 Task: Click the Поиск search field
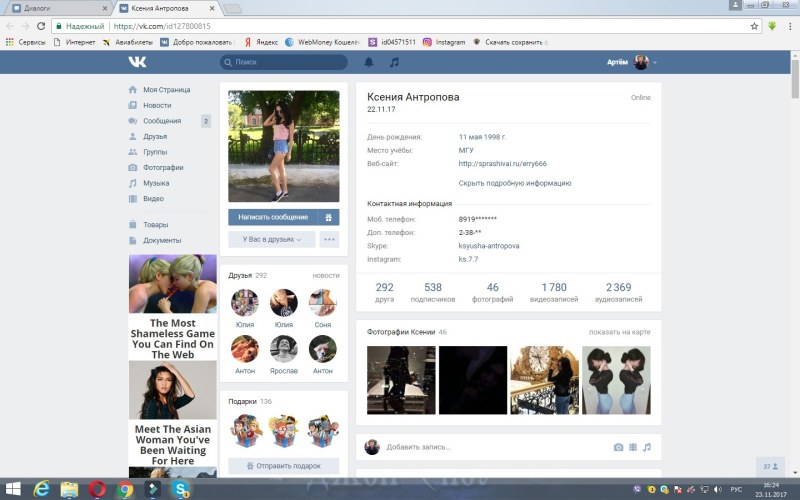pyautogui.click(x=284, y=62)
